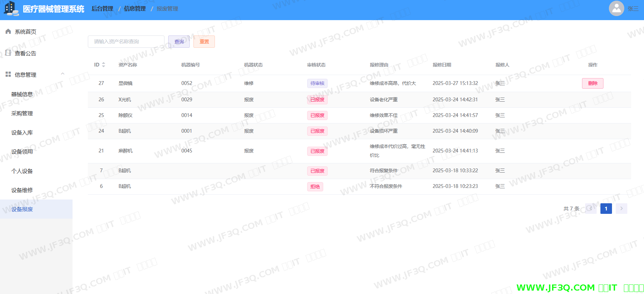Select 设备维修 menu item
644x294 pixels.
point(22,190)
